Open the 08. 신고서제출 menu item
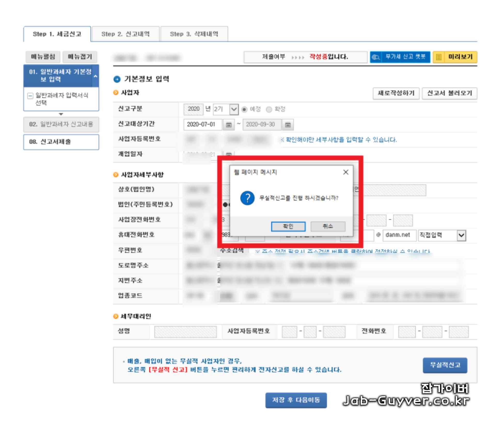504x432 pixels. (61, 142)
